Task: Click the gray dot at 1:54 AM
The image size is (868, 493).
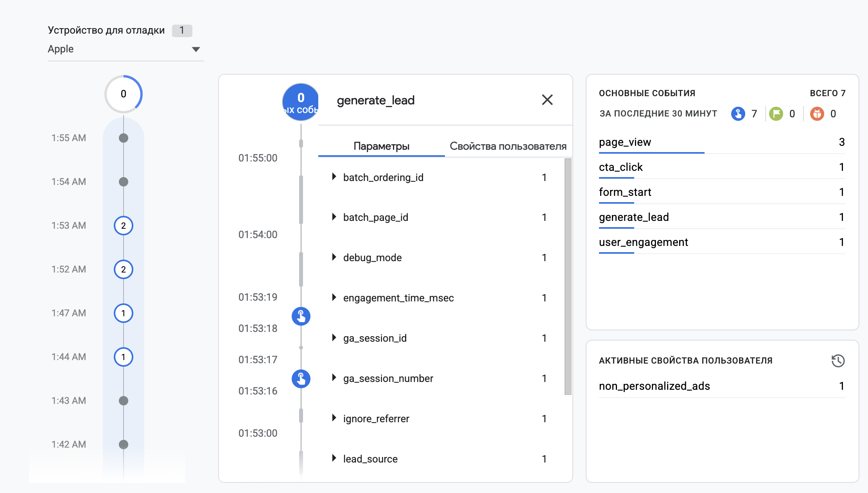Action: click(x=124, y=182)
